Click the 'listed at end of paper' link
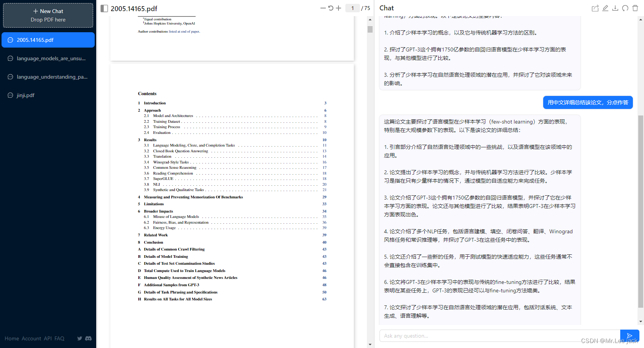The image size is (644, 348). click(x=184, y=31)
